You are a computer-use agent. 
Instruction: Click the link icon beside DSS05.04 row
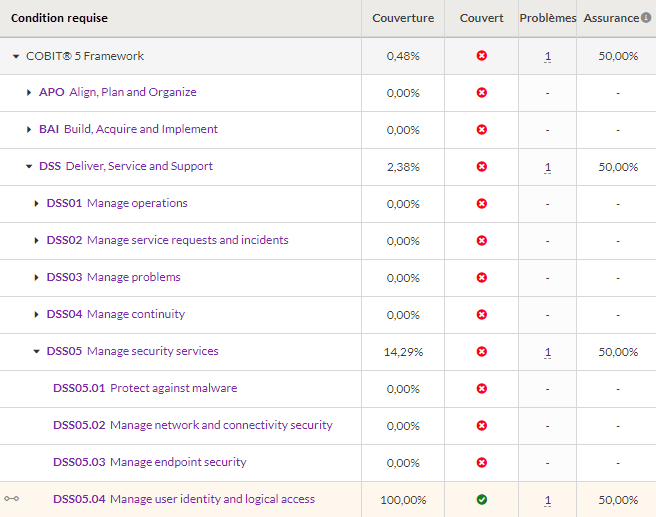pos(11,499)
